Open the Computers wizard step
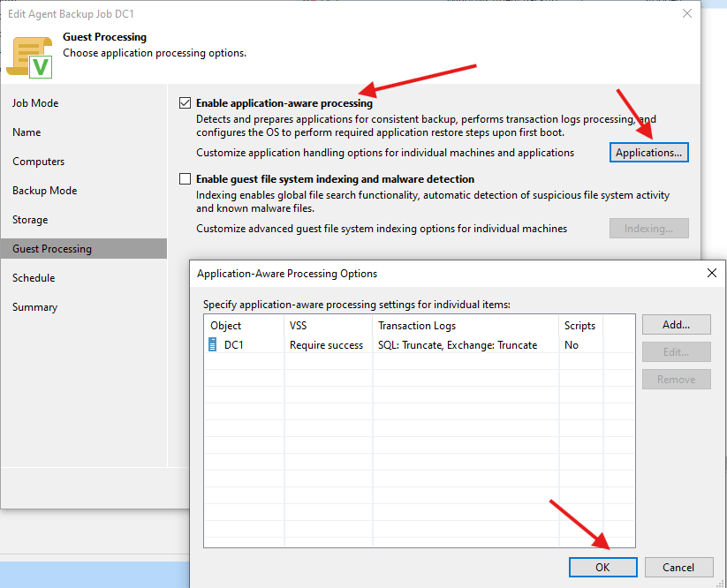The width and height of the screenshot is (727, 588). (38, 162)
